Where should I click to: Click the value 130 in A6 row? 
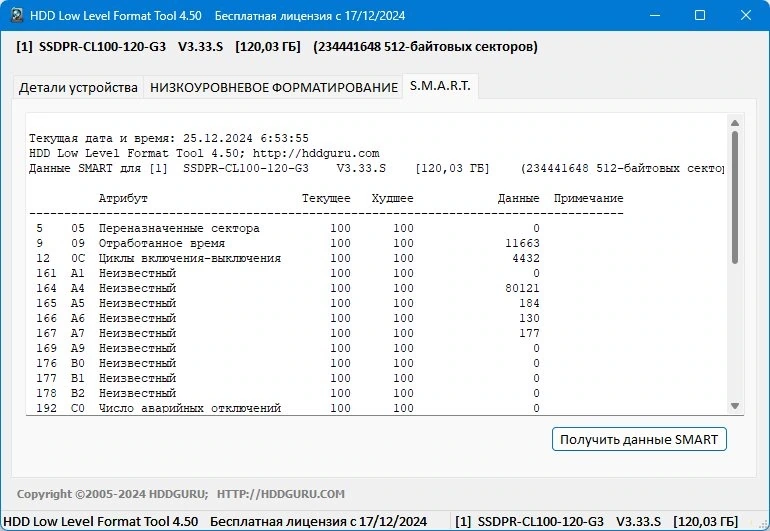(x=529, y=318)
